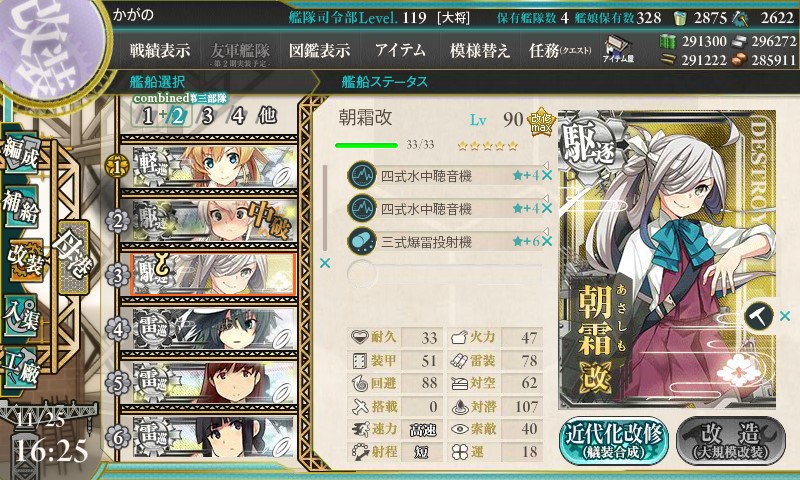Open the 補給 resupply sidebar icon
The height and width of the screenshot is (480, 800).
[x=21, y=207]
